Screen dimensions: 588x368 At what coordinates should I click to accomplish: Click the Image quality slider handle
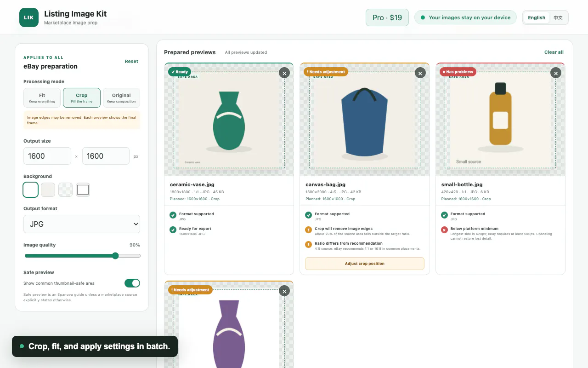coord(116,256)
